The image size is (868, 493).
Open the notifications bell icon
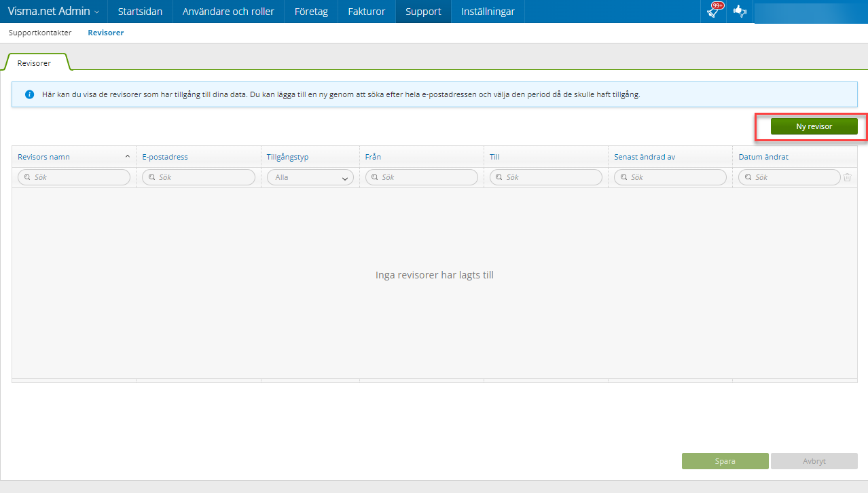pos(712,12)
